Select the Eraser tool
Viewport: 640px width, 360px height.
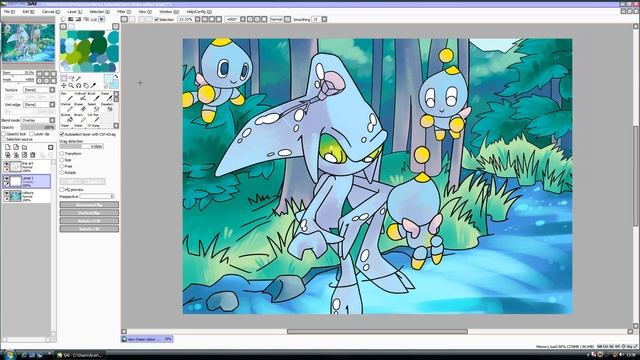pyautogui.click(x=80, y=107)
